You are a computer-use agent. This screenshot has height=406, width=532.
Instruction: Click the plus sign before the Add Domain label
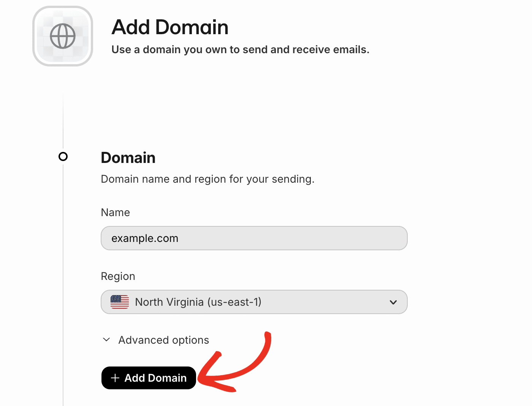coord(115,378)
